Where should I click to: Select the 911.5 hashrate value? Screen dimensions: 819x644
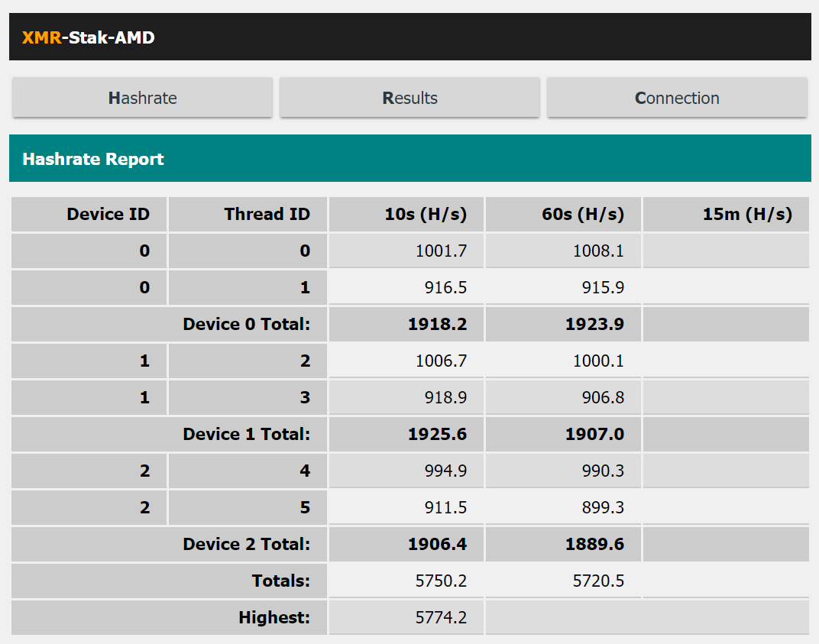445,507
